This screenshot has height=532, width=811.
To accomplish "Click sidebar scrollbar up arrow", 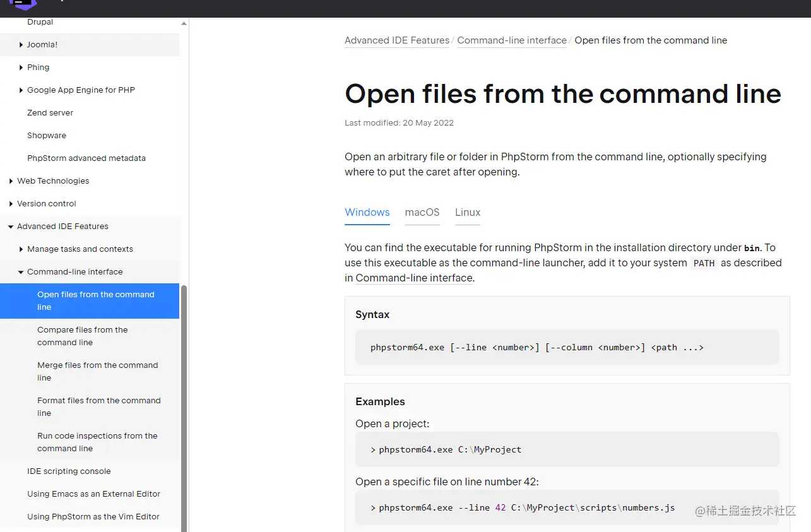I will tap(184, 23).
